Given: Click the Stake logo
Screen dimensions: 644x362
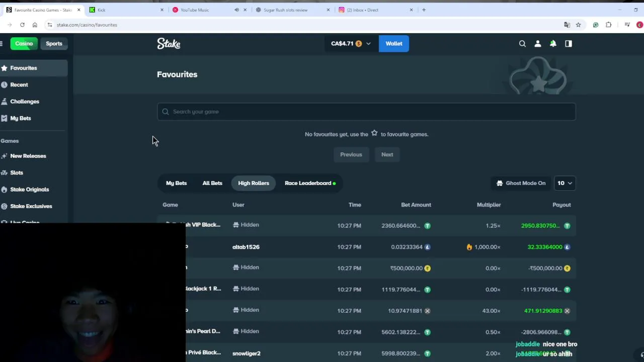Looking at the screenshot, I should click(x=169, y=44).
